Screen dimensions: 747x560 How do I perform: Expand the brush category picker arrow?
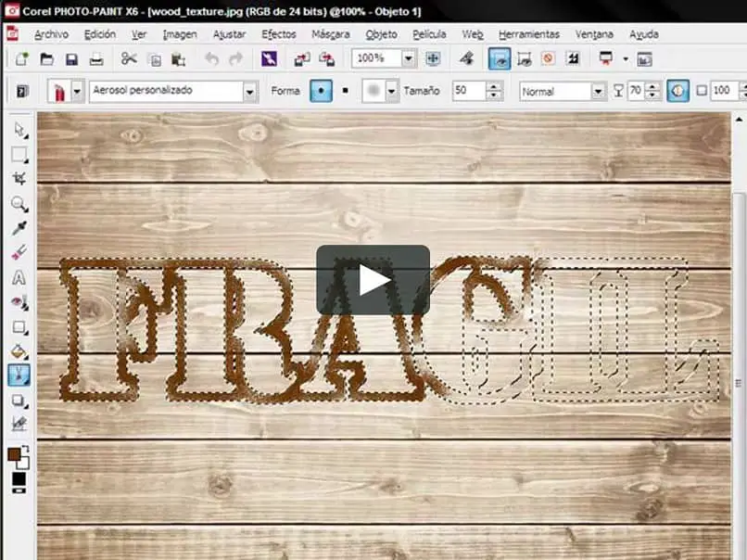pyautogui.click(x=77, y=91)
